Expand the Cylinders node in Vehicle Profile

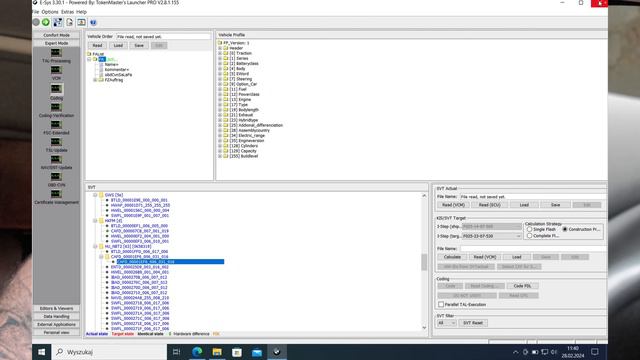[220, 146]
